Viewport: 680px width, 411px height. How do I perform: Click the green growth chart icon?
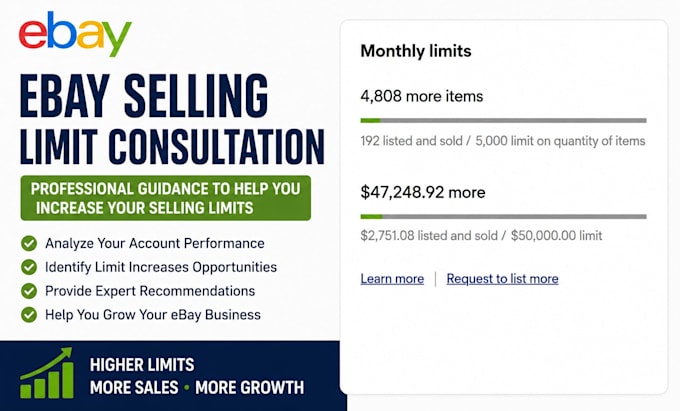(x=46, y=373)
